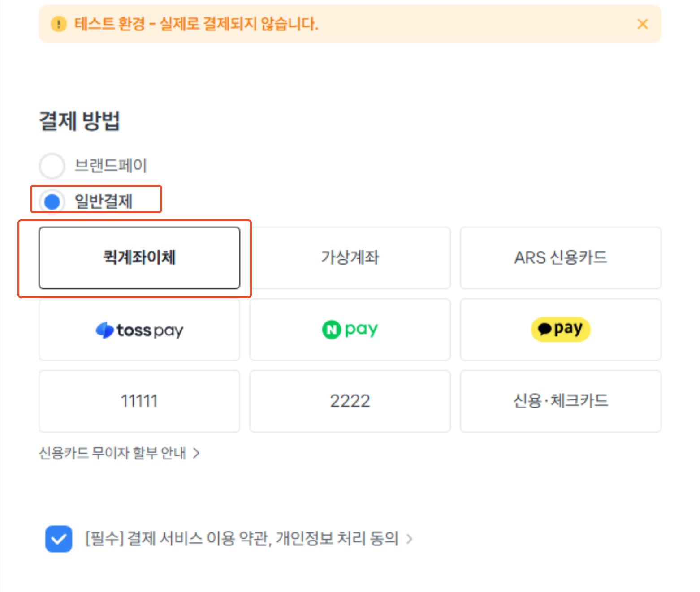Viewport: 700px width, 592px height.
Task: Select the 2222 payment option
Action: pyautogui.click(x=350, y=401)
